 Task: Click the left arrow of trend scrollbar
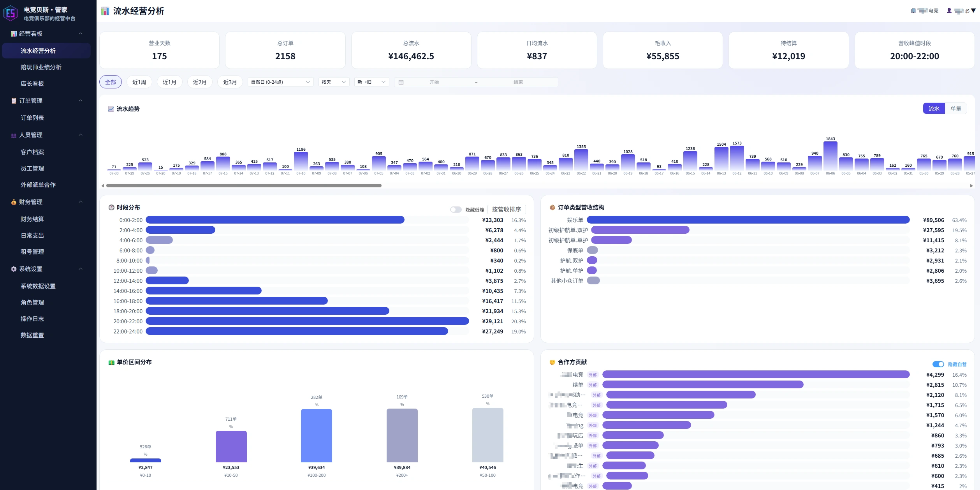[x=103, y=186]
